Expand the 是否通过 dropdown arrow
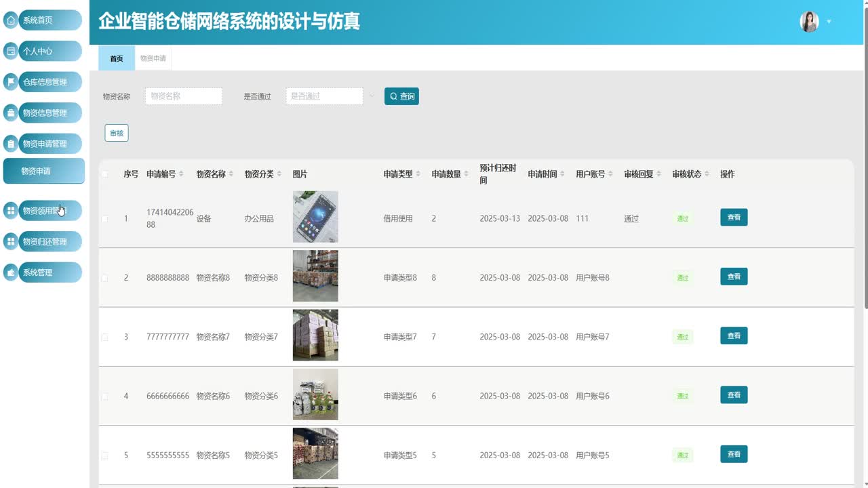 pyautogui.click(x=372, y=96)
